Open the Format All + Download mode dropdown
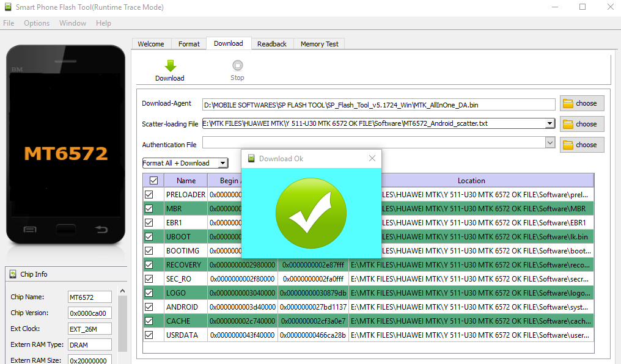Image resolution: width=621 pixels, height=364 pixels. (x=223, y=163)
